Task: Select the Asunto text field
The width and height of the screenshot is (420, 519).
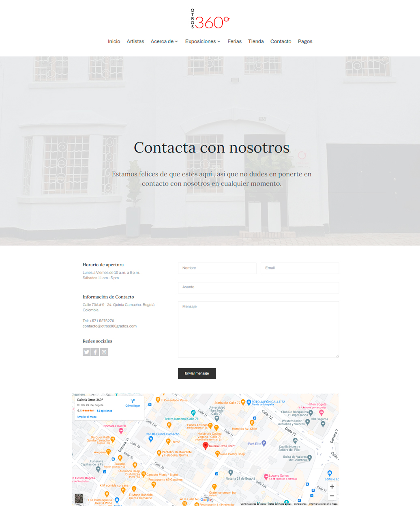Action: coord(258,287)
